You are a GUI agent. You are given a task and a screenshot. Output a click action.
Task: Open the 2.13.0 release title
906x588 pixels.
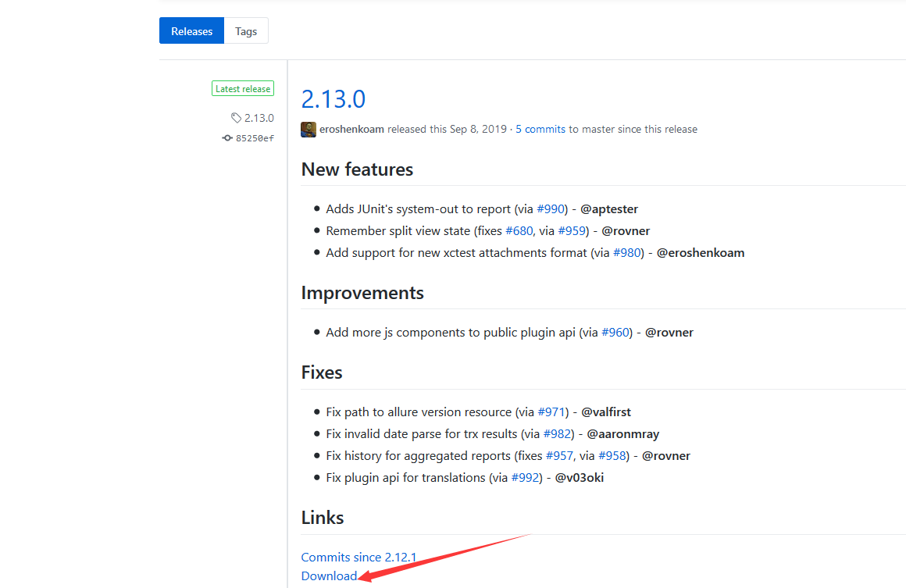click(x=334, y=98)
